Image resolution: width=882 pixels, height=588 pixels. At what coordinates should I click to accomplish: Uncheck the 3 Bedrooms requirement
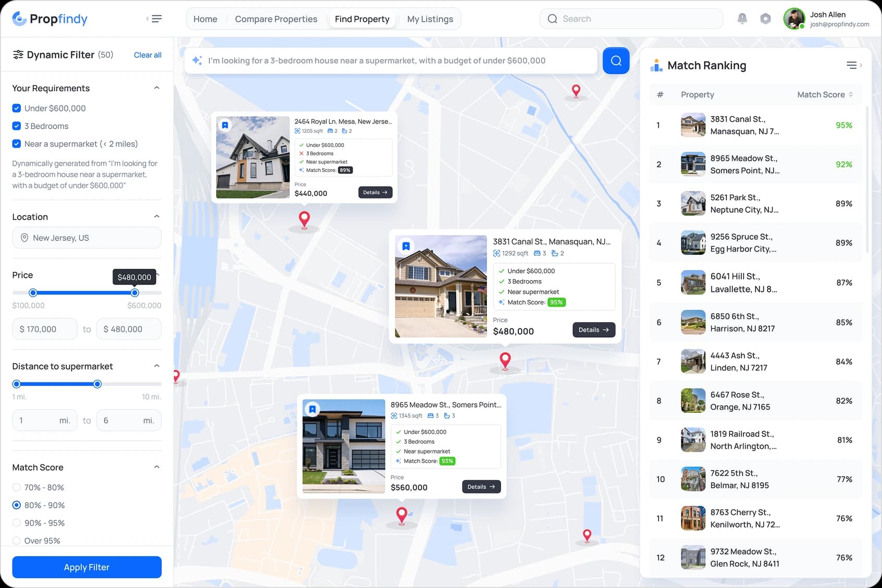coord(17,126)
